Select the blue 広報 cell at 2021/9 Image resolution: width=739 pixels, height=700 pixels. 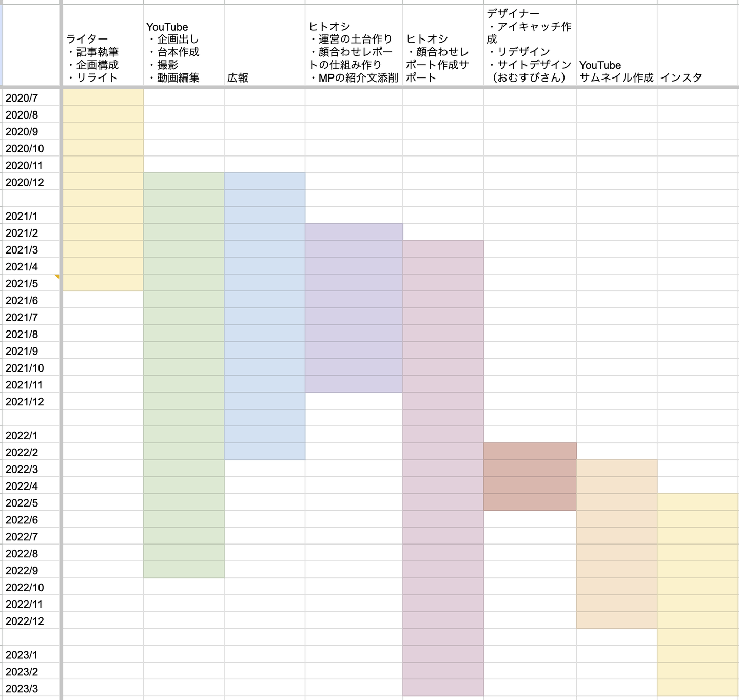(x=265, y=351)
